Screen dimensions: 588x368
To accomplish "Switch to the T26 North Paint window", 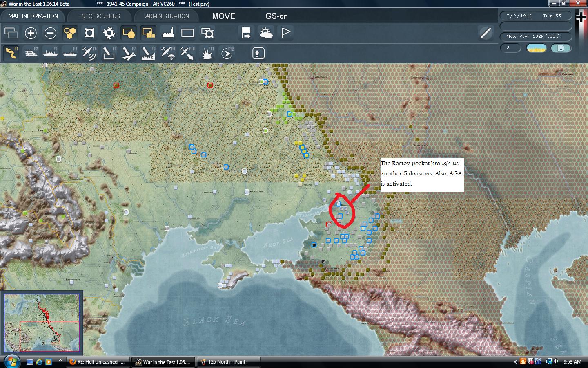I will 228,362.
